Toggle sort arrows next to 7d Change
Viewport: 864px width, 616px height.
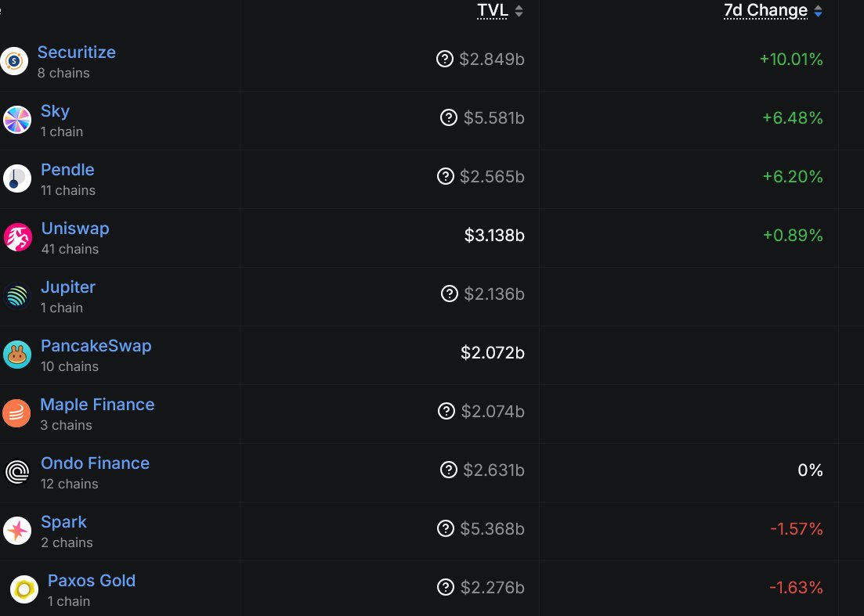pyautogui.click(x=819, y=10)
